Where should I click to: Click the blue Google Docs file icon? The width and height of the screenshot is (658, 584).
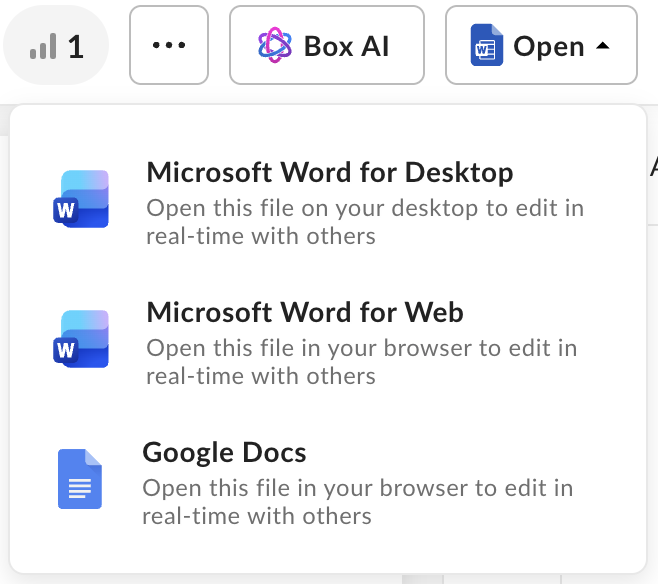coord(80,479)
